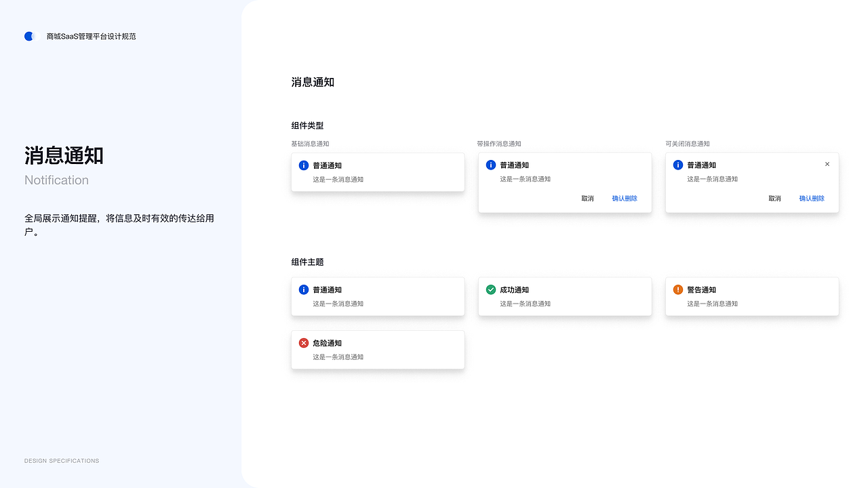Click the blue info icon on the basic 普通通知 card

pyautogui.click(x=303, y=165)
